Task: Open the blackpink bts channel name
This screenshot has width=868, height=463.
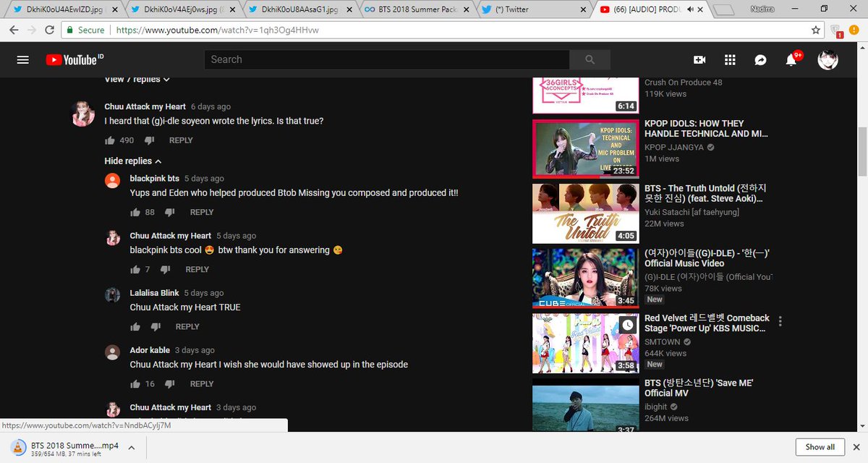Action: tap(154, 178)
